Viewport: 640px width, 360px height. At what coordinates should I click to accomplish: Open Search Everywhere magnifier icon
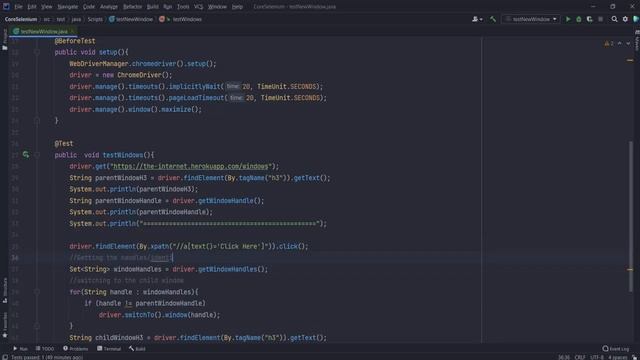(614, 19)
